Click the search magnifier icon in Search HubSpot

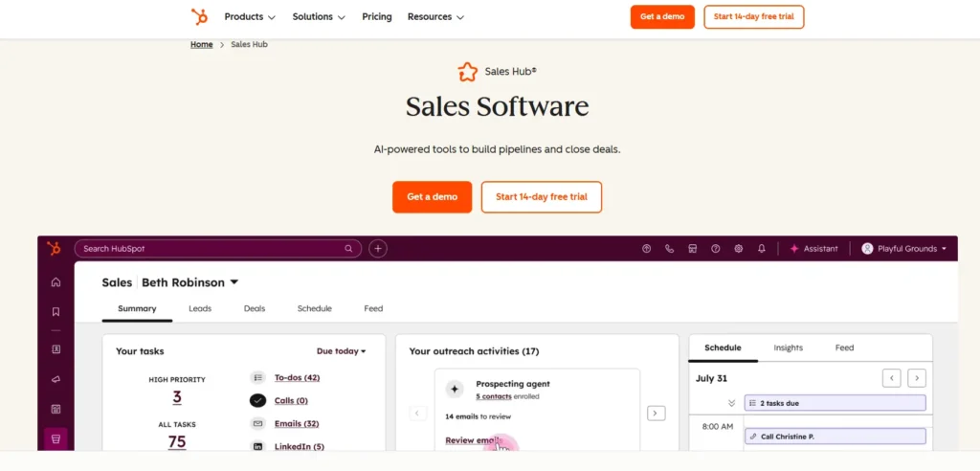tap(348, 248)
